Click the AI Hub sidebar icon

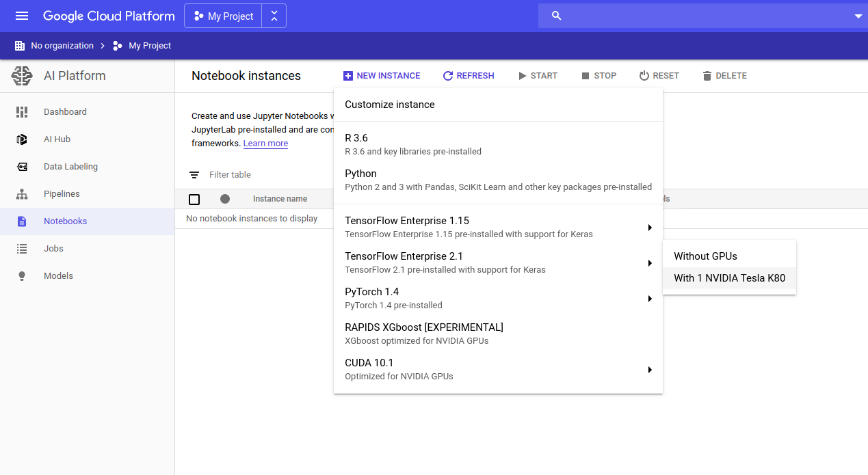coord(22,139)
